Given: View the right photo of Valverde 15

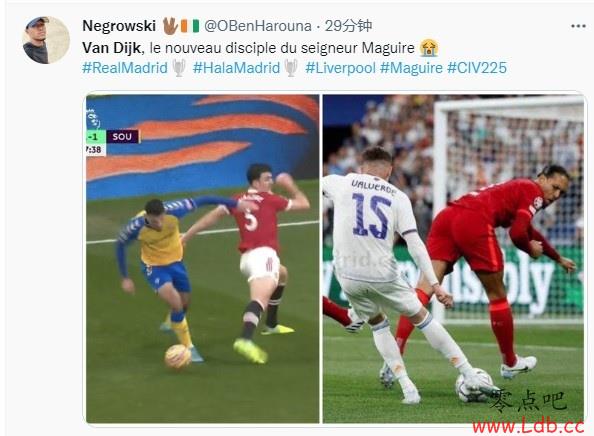Looking at the screenshot, I should (453, 259).
